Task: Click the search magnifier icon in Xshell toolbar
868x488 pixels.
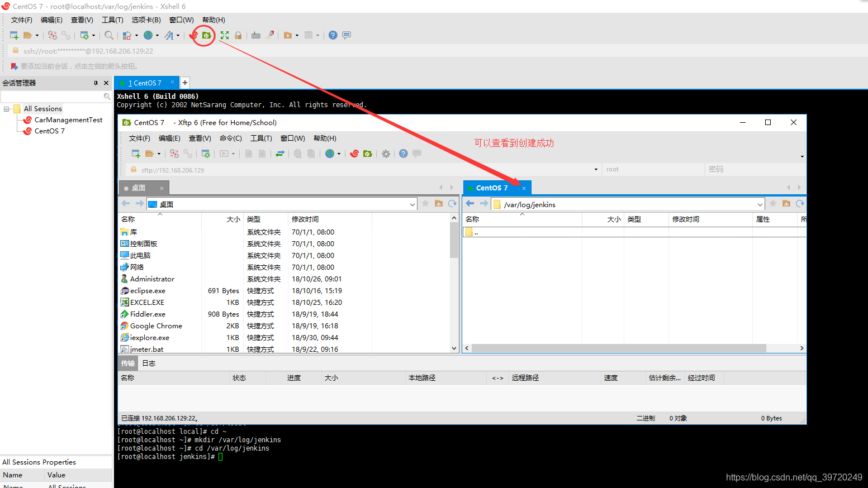Action: pos(108,35)
